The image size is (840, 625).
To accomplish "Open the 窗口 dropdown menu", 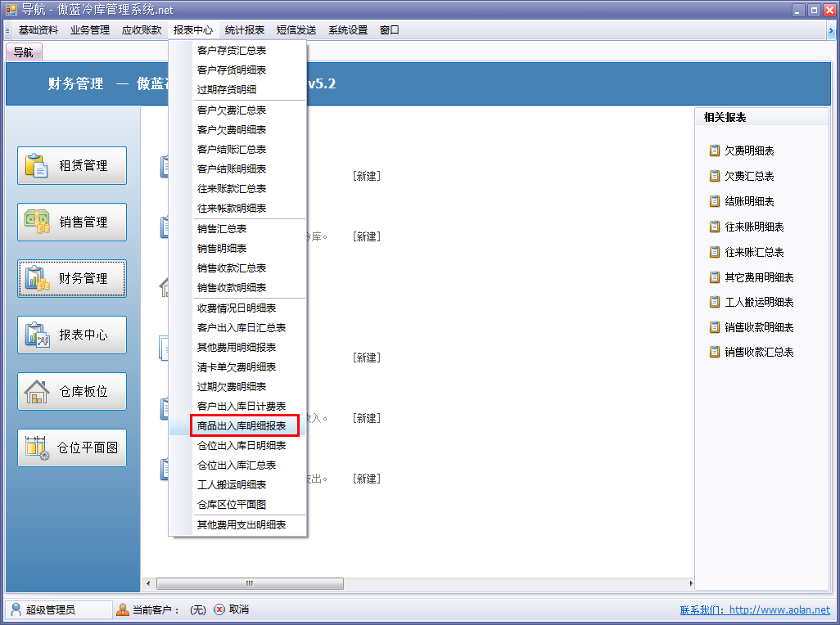I will [x=389, y=29].
